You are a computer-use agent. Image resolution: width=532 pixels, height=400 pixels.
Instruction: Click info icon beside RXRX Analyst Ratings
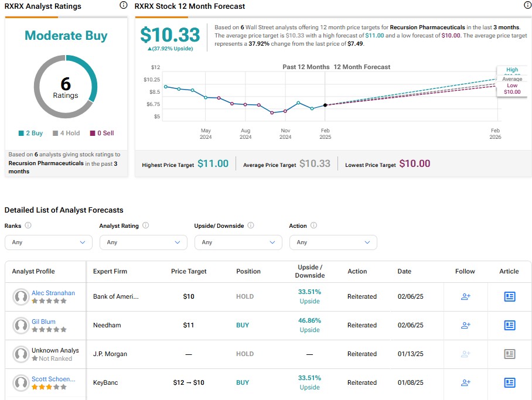point(124,5)
